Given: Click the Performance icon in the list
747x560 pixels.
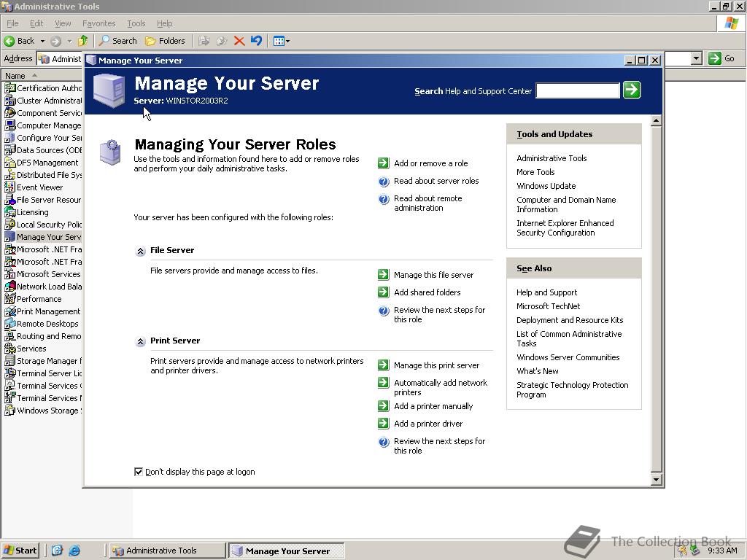Looking at the screenshot, I should [9, 298].
